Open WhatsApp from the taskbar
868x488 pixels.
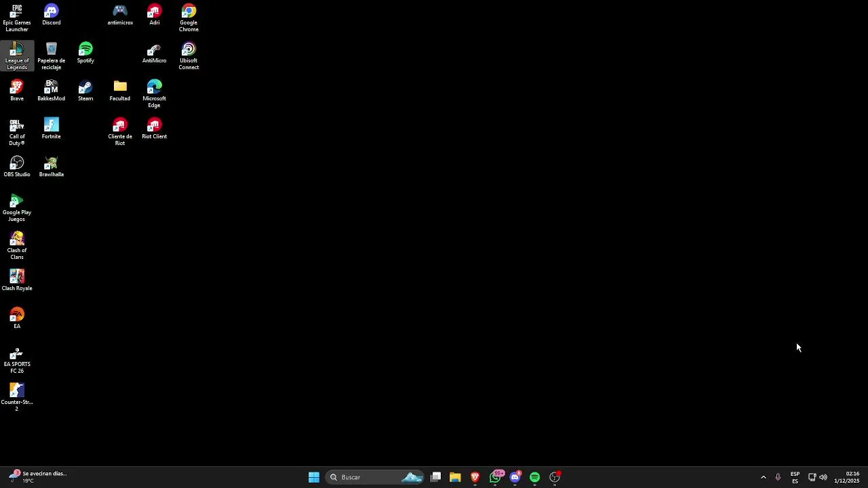coord(496,477)
